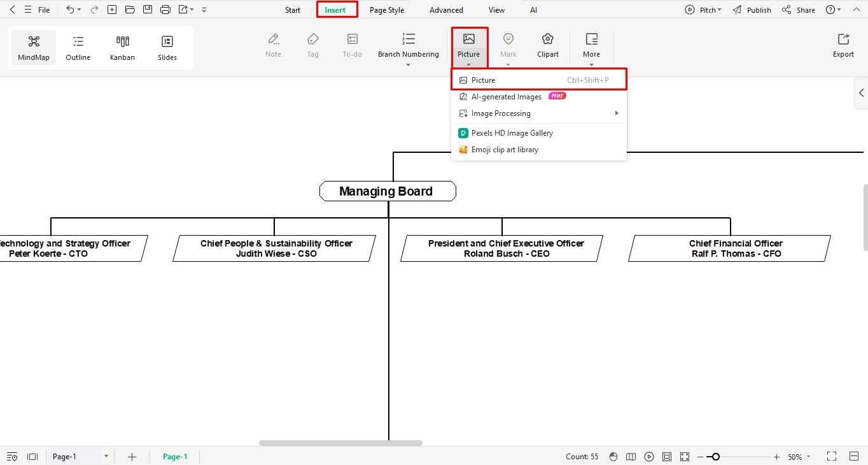Add a Tag to the topic
868x465 pixels.
(312, 45)
